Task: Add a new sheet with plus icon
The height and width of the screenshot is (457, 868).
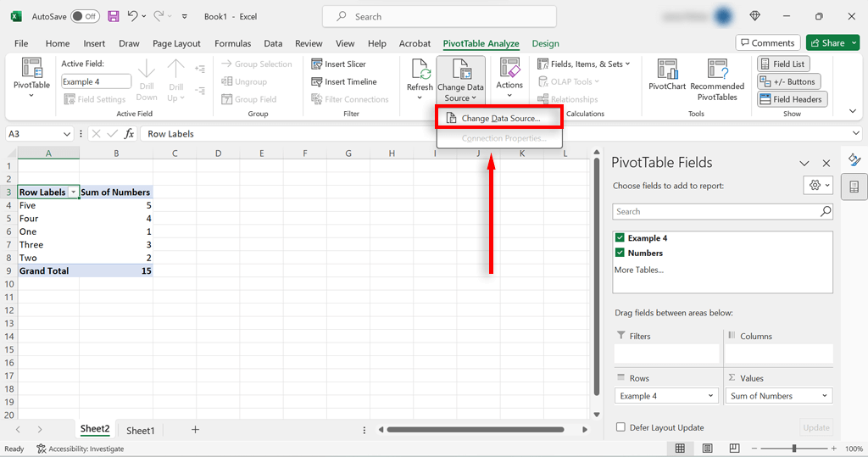Action: click(195, 429)
